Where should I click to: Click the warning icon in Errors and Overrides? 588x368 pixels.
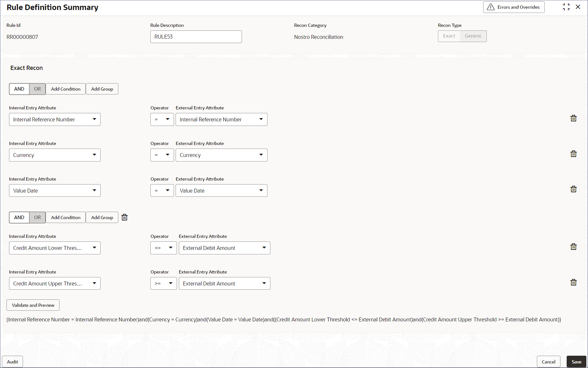coord(491,7)
